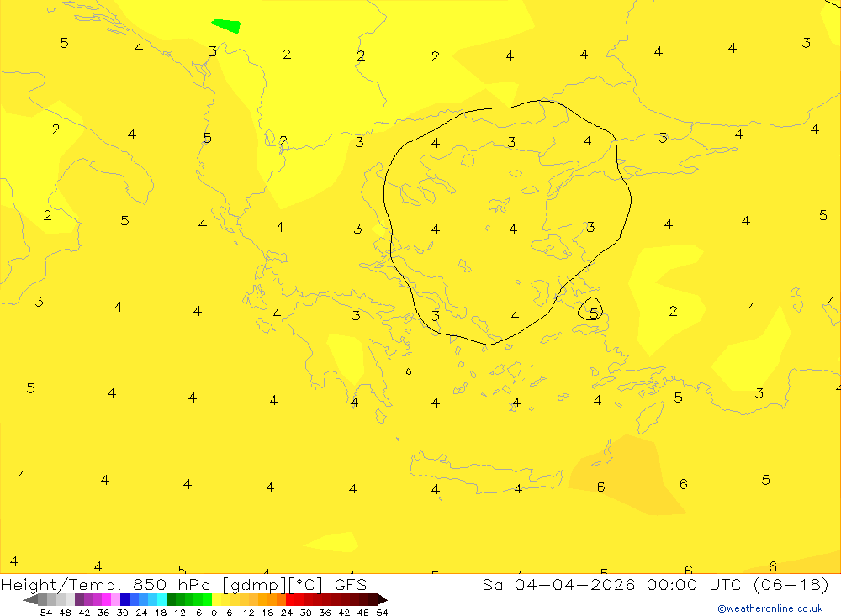Screen dimensions: 841x616
Task: Click the "24" legend scale label
Action: coord(287,613)
